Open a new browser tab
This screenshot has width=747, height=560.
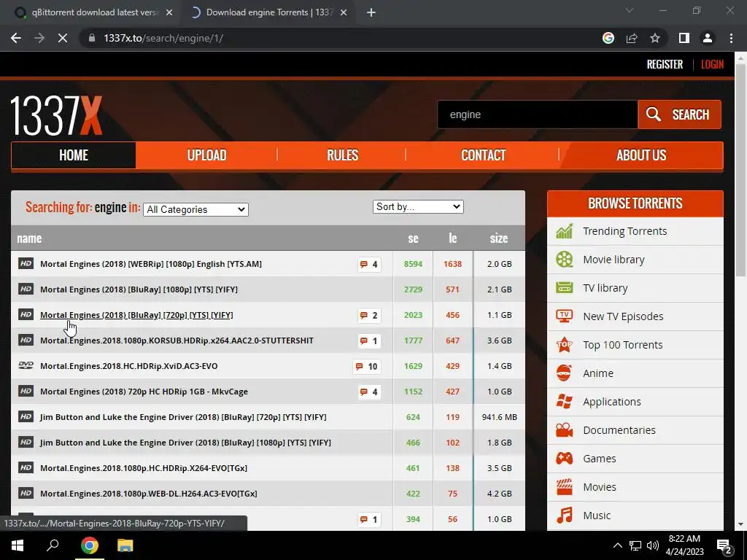[371, 13]
